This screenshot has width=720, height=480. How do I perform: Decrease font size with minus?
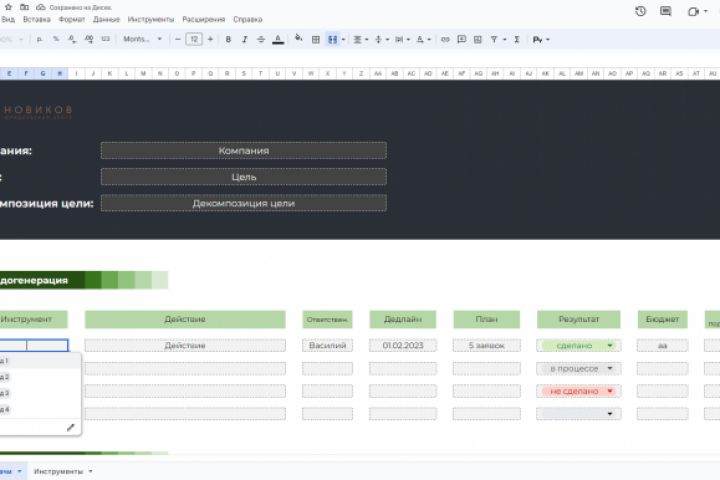coord(178,40)
